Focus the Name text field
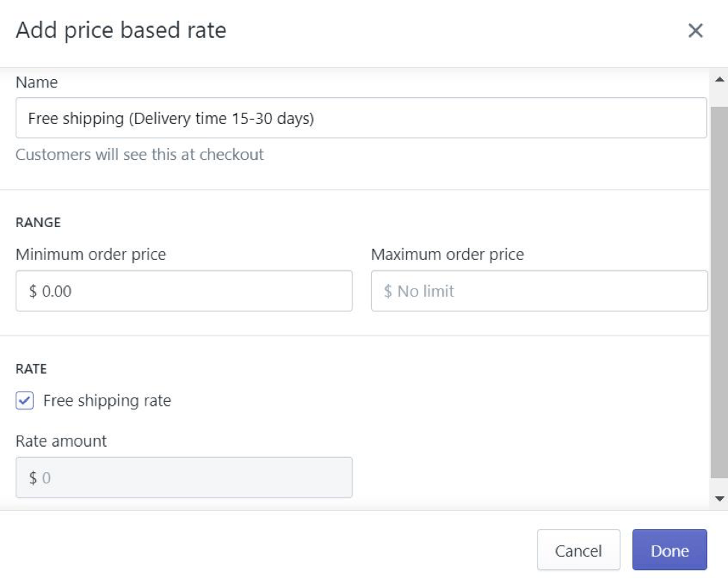 click(x=361, y=118)
